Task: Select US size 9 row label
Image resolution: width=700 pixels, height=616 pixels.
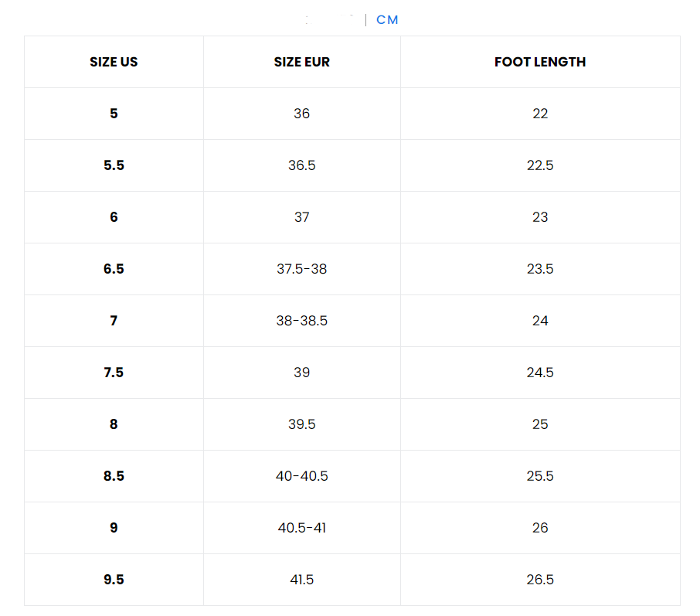Action: pyautogui.click(x=114, y=528)
